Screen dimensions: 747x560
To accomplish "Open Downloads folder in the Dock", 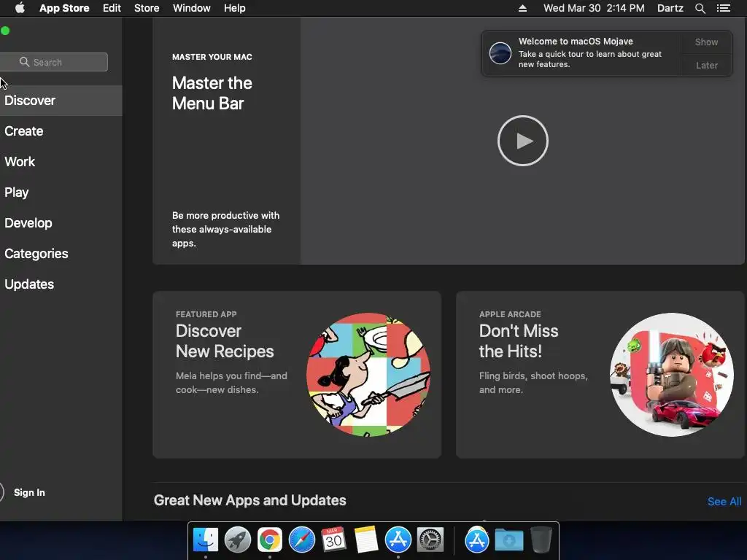I will (x=508, y=540).
